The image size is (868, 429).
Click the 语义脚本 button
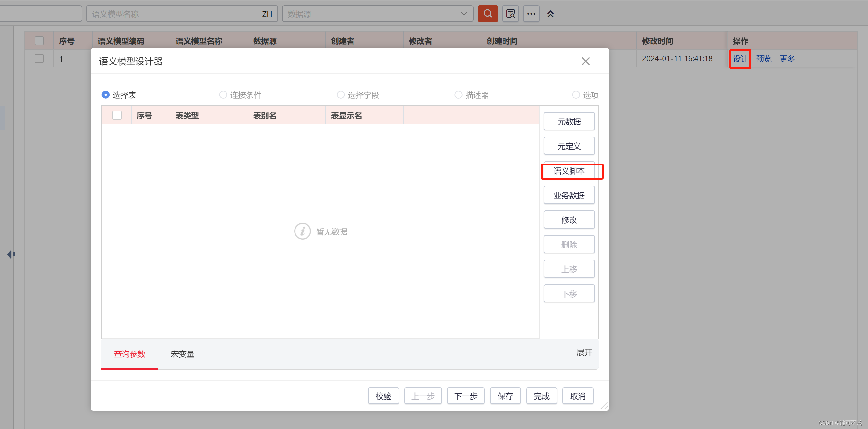[569, 171]
